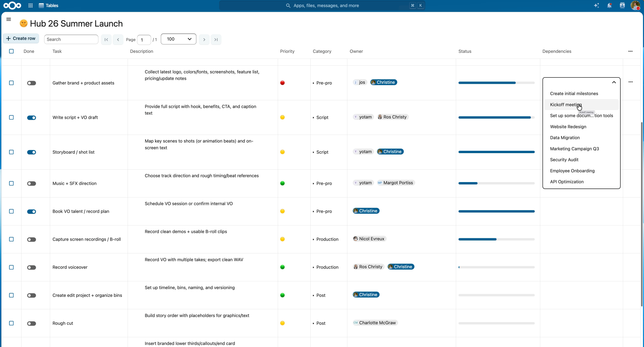Click the status progress bar for Capture screen recordings
This screenshot has width=644, height=347.
click(497, 239)
